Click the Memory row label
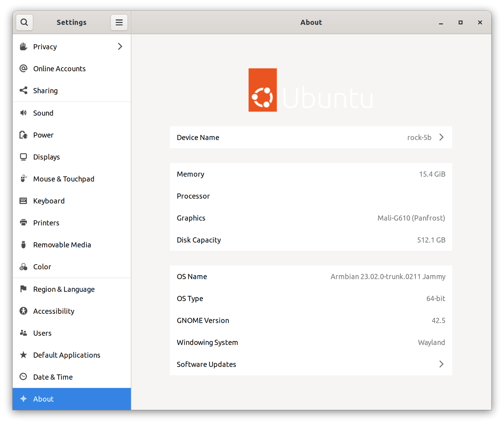504x424 pixels. 190,174
